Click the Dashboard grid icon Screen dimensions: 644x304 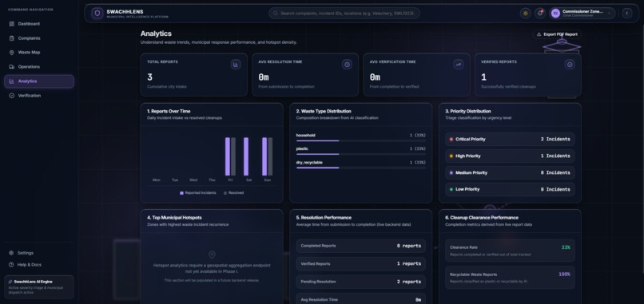point(11,24)
